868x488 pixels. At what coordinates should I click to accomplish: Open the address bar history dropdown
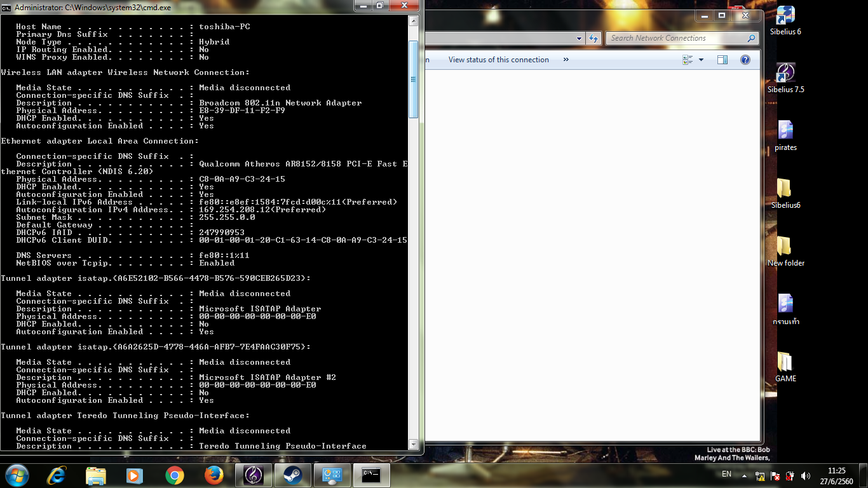coord(579,38)
